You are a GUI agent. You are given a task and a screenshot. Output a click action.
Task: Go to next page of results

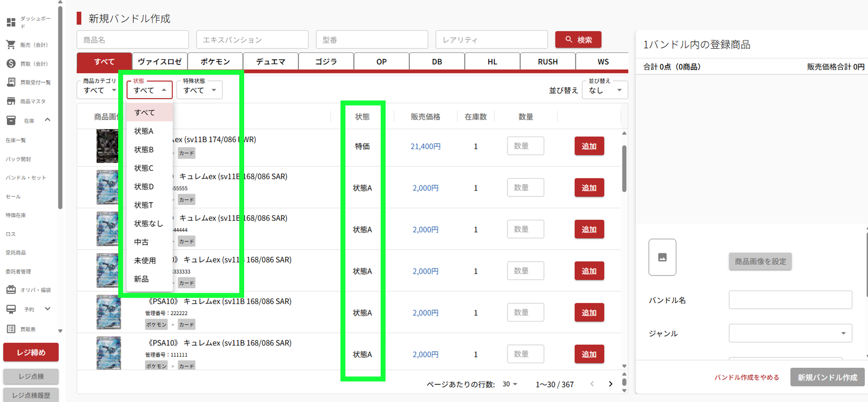click(x=611, y=384)
